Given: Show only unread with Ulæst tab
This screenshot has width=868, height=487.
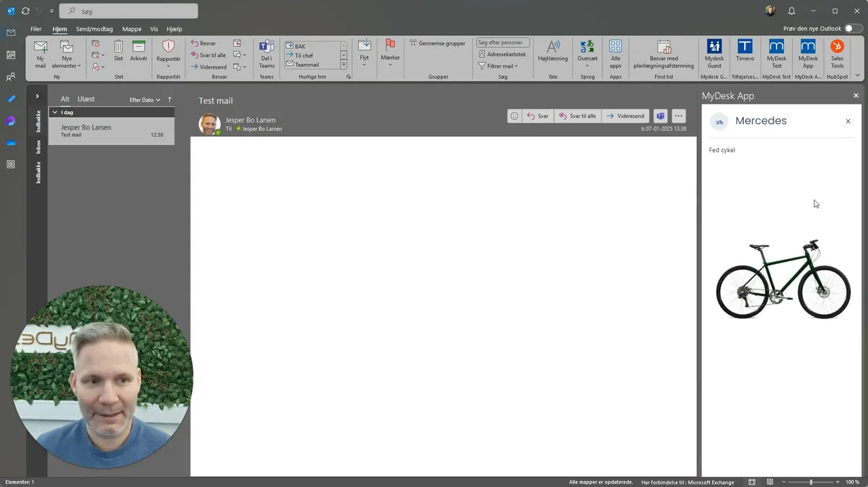Looking at the screenshot, I should [86, 99].
